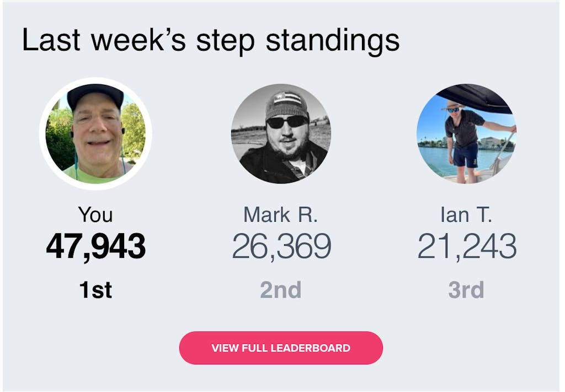Viewport: 565px width, 392px height.
Task: Open Ian T.'s profile picture
Action: [x=466, y=133]
